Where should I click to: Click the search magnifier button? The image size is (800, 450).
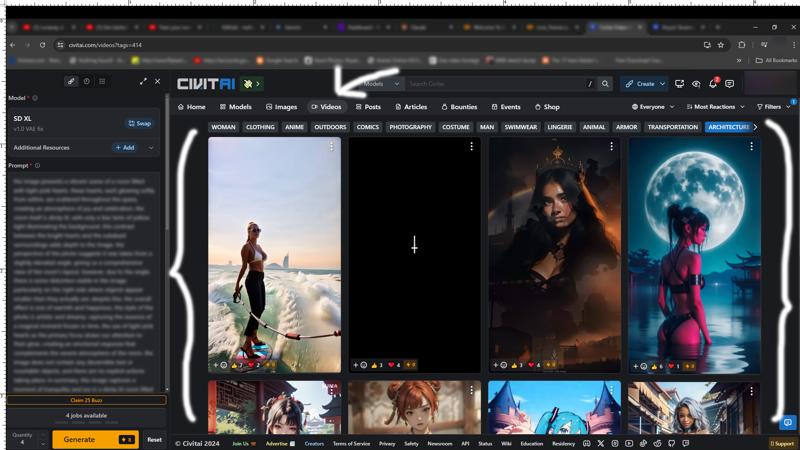tap(605, 84)
